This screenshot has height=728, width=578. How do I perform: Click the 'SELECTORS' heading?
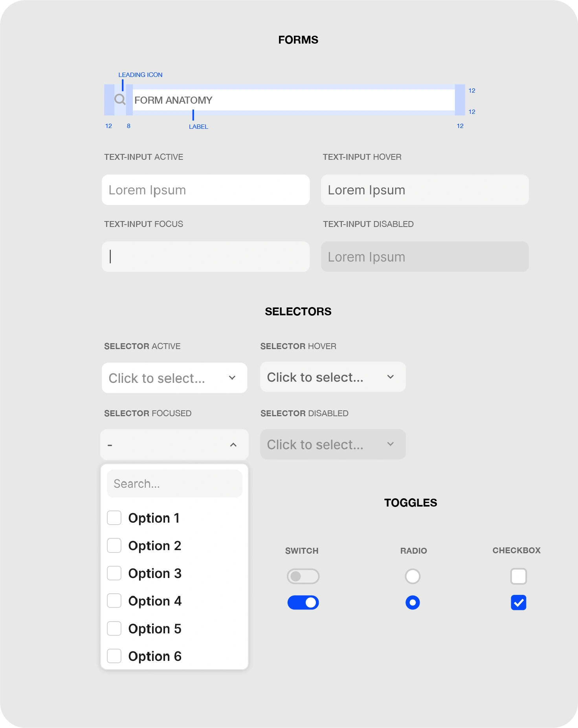(298, 311)
